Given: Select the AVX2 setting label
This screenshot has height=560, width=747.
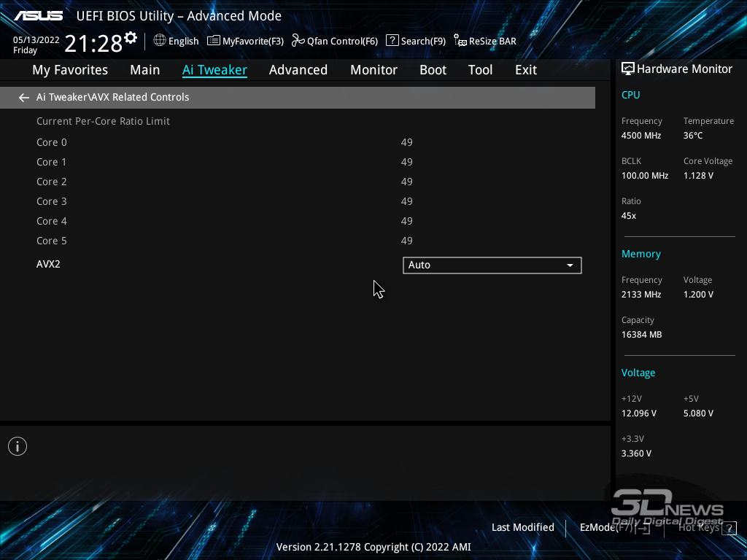Looking at the screenshot, I should [48, 264].
